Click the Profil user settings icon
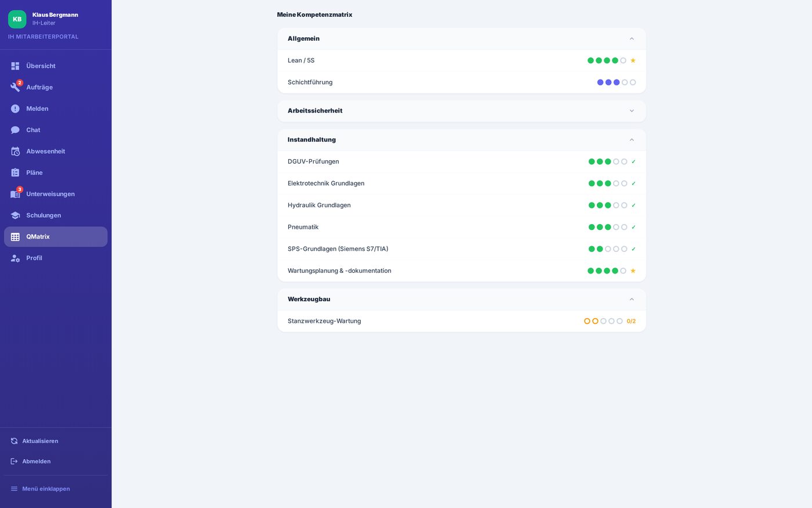 (x=15, y=258)
